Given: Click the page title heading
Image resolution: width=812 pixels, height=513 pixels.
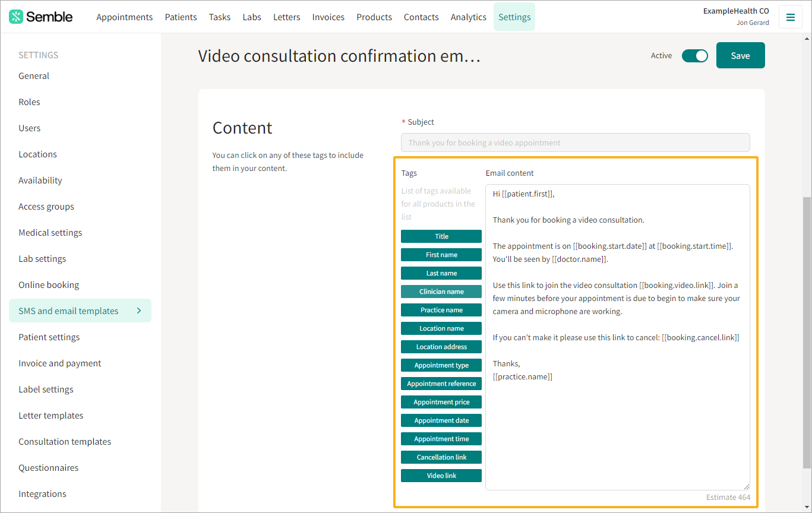Looking at the screenshot, I should (x=339, y=56).
